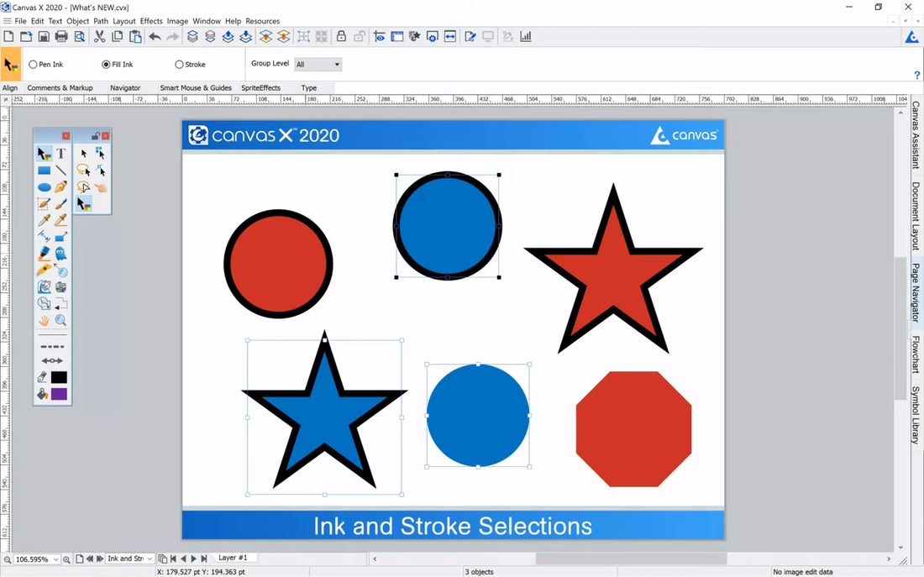Expand the page name dropdown

[150, 559]
